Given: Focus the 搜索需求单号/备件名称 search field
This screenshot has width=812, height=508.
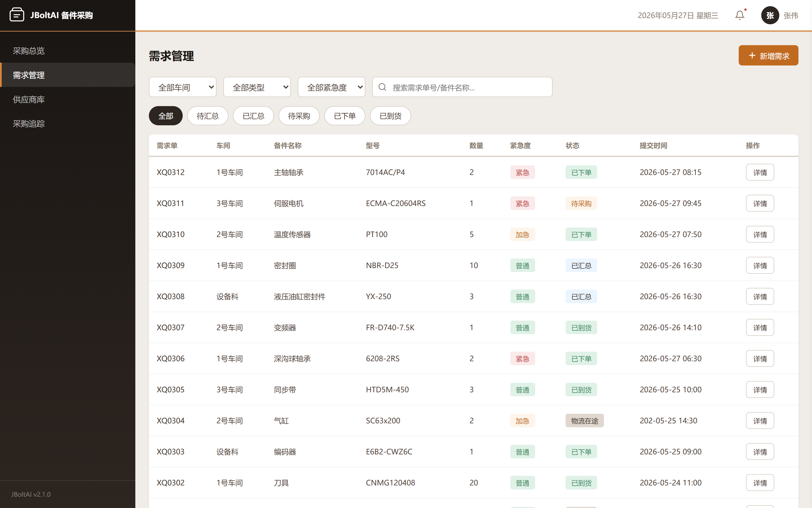Looking at the screenshot, I should 462,87.
